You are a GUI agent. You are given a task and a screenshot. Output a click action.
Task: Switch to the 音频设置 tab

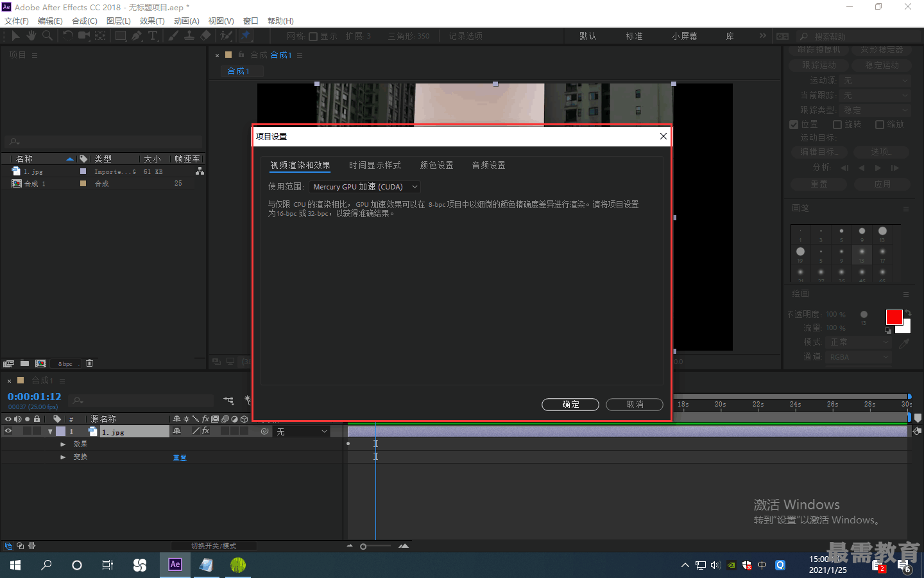click(x=488, y=166)
